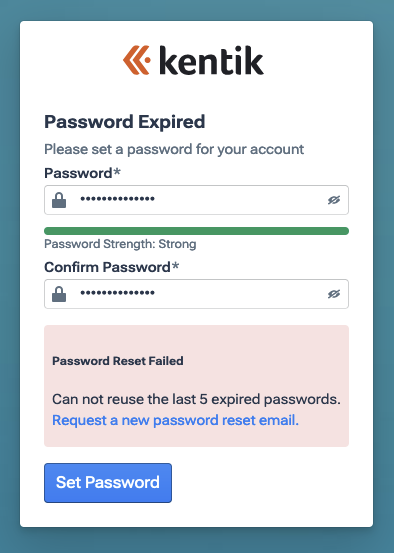
Task: Click the orange Kentik chevron logo icon
Action: point(137,60)
